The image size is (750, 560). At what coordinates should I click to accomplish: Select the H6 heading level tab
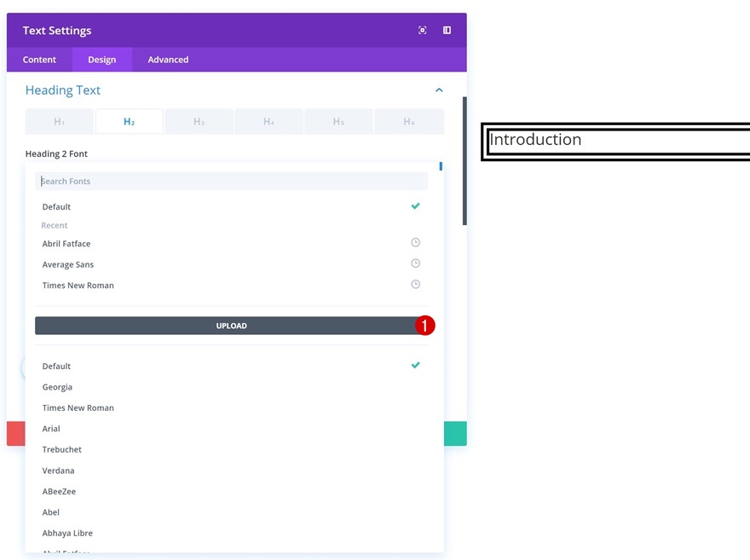[x=409, y=122]
